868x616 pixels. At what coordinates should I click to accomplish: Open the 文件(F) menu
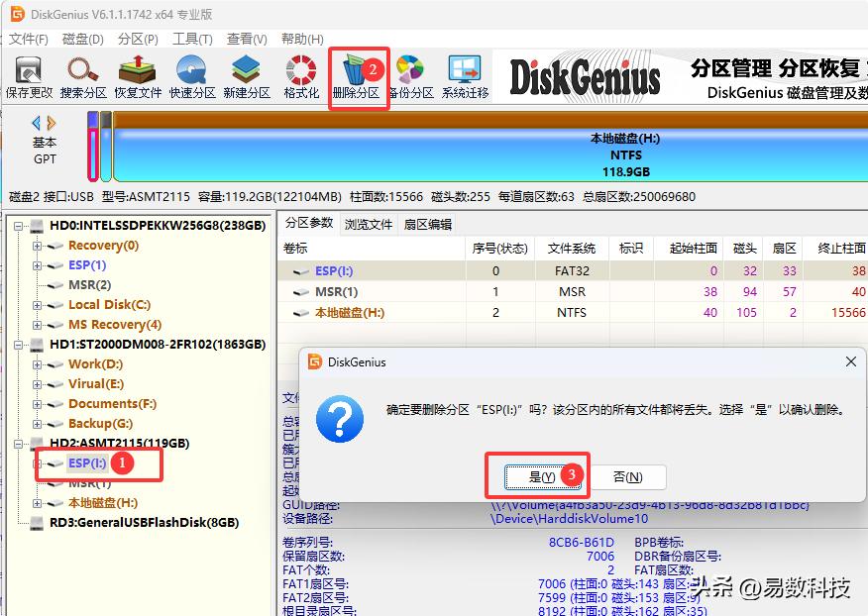click(28, 39)
